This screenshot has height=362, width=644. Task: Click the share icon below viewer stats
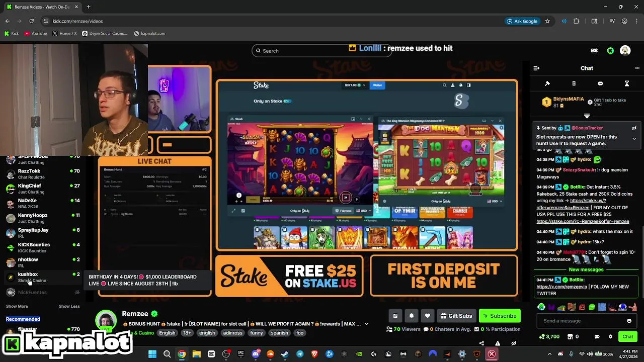point(481,343)
